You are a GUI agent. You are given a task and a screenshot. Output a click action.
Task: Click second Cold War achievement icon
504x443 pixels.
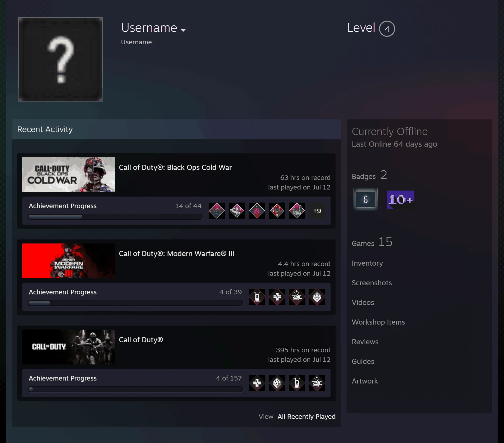(237, 211)
